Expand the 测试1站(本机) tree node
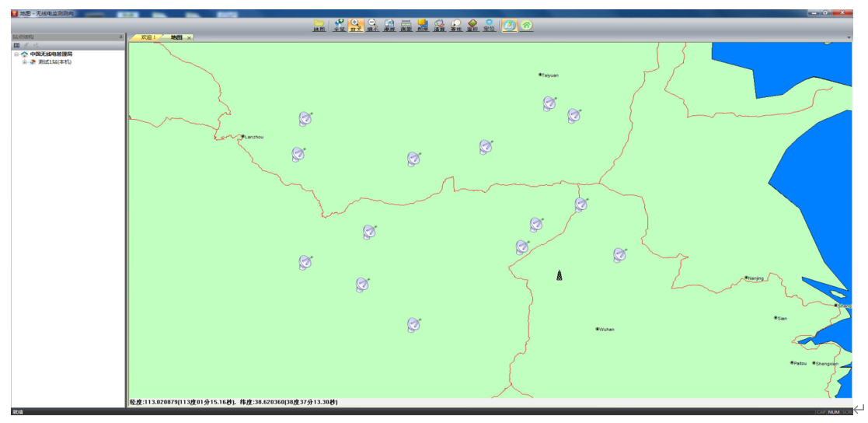868x423 pixels. coord(24,62)
